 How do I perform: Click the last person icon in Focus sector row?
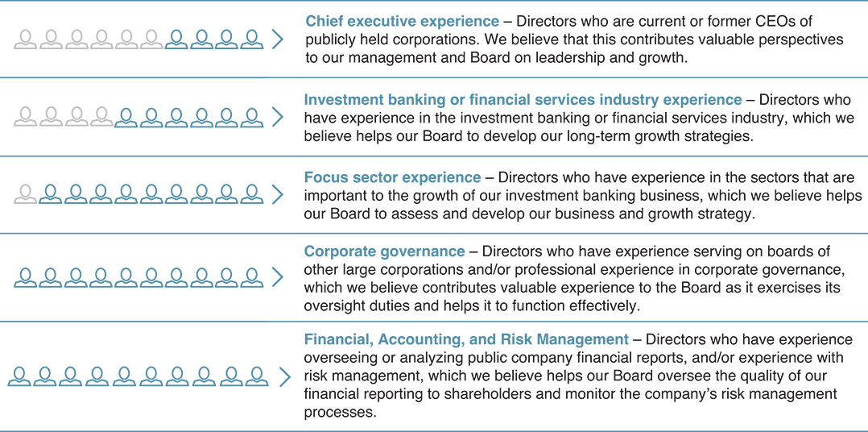[252, 194]
